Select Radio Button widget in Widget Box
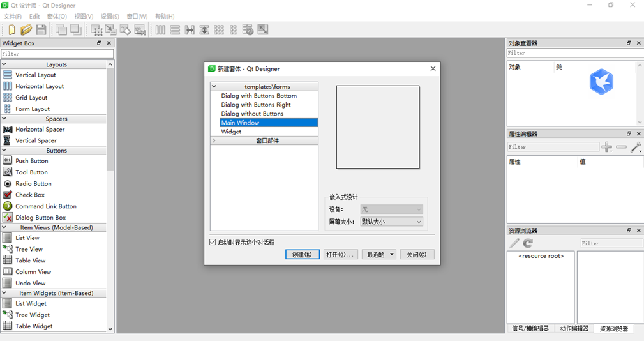This screenshot has height=341, width=644. point(33,183)
